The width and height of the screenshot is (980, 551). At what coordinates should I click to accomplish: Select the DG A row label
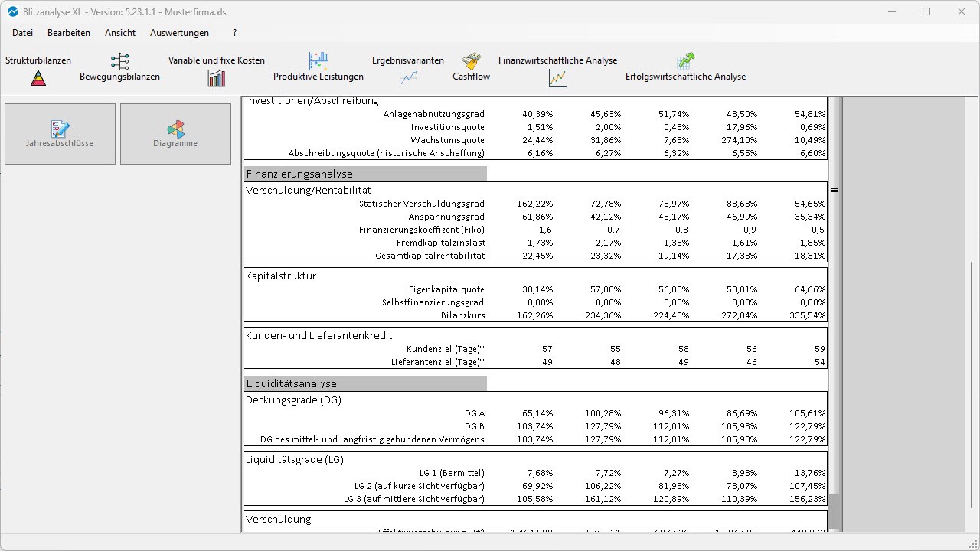475,413
